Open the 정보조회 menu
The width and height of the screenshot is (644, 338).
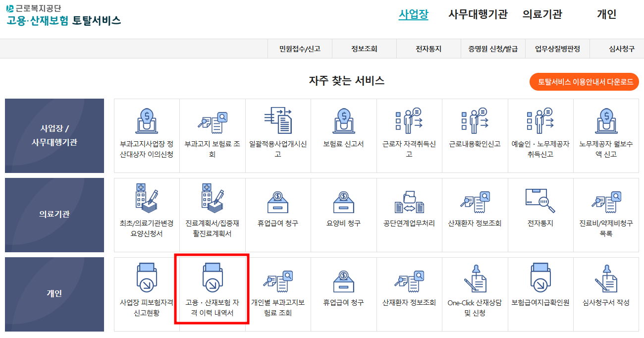(364, 49)
